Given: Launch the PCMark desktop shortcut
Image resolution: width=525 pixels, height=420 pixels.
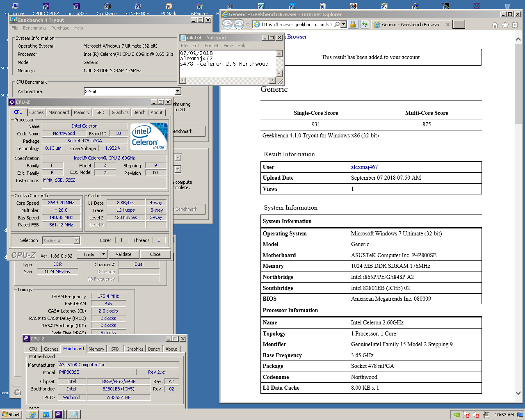Looking at the screenshot, I should (x=169, y=9).
